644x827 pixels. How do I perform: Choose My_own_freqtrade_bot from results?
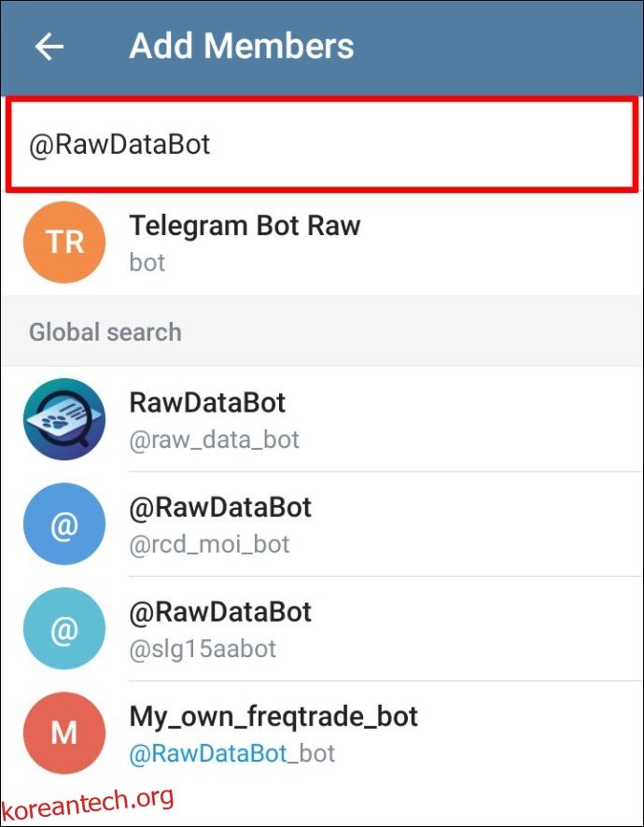(x=273, y=717)
